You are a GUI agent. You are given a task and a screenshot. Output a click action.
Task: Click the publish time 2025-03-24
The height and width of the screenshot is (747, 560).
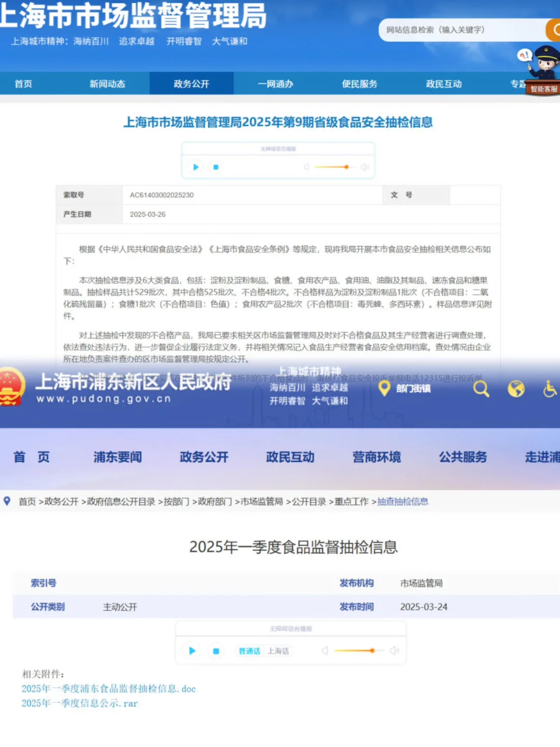click(424, 607)
